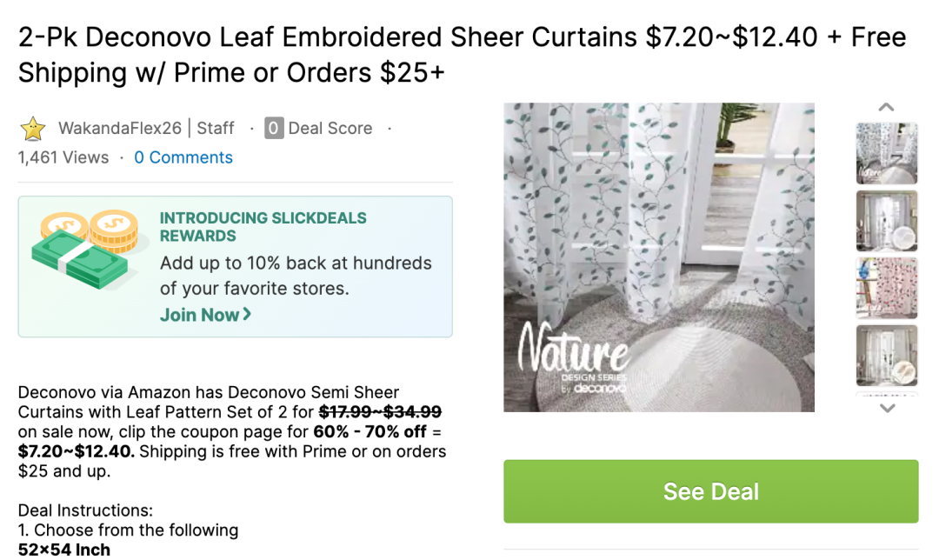
Task: Select the second white curtain thumbnail
Action: [886, 221]
